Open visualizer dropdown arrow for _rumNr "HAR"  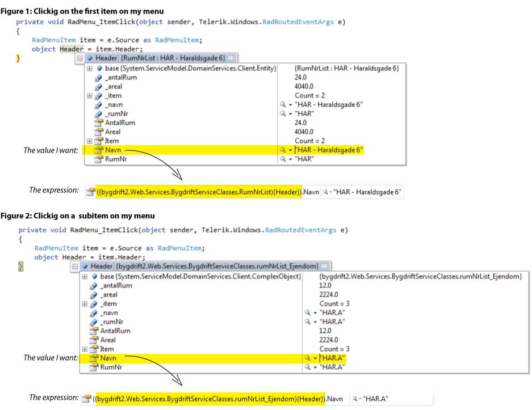point(290,114)
